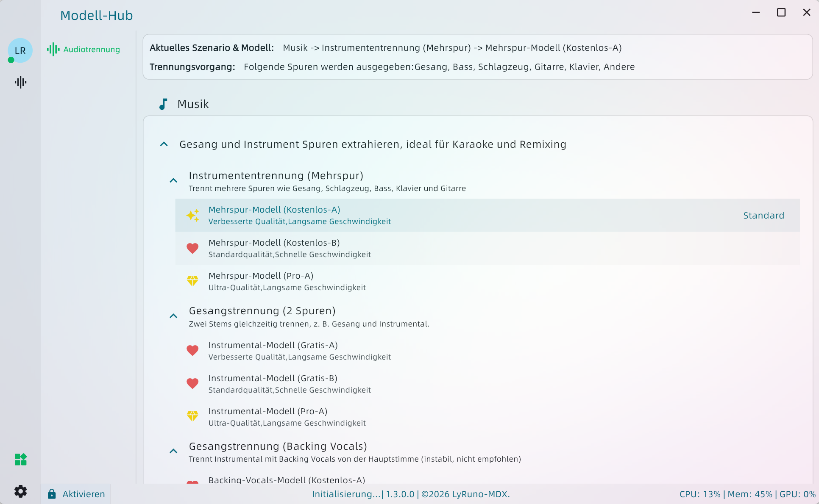Click the music note icon beside Musik
819x504 pixels.
163,104
